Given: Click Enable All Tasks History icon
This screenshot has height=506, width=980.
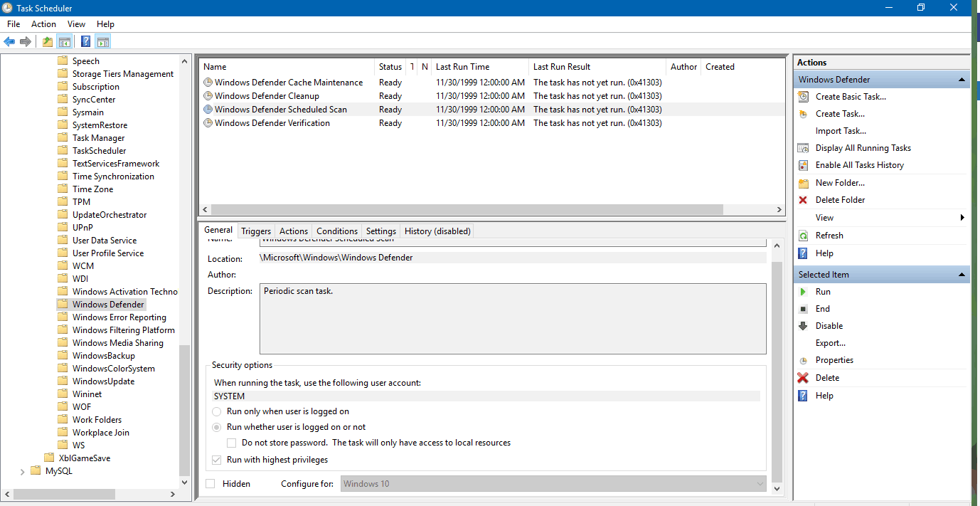Looking at the screenshot, I should pos(803,165).
